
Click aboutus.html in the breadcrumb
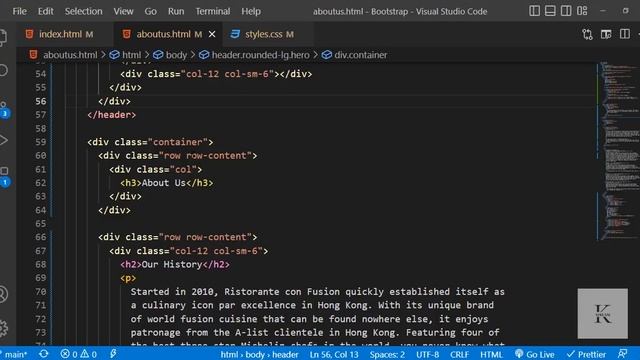(x=70, y=55)
